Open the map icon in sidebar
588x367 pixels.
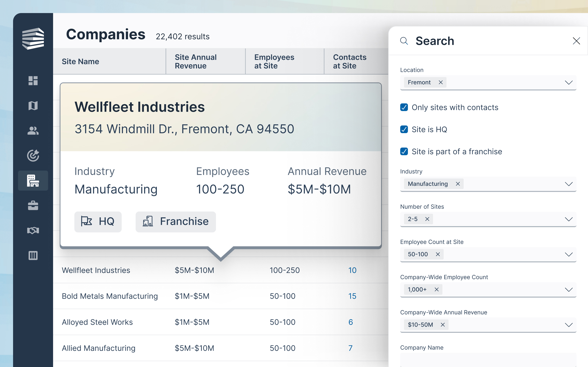tap(33, 106)
